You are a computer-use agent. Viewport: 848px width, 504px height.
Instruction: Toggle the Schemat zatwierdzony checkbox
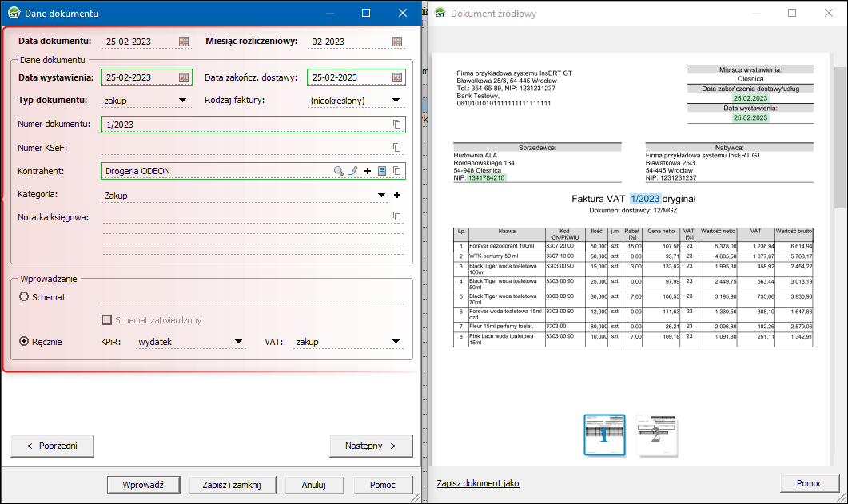click(x=107, y=320)
